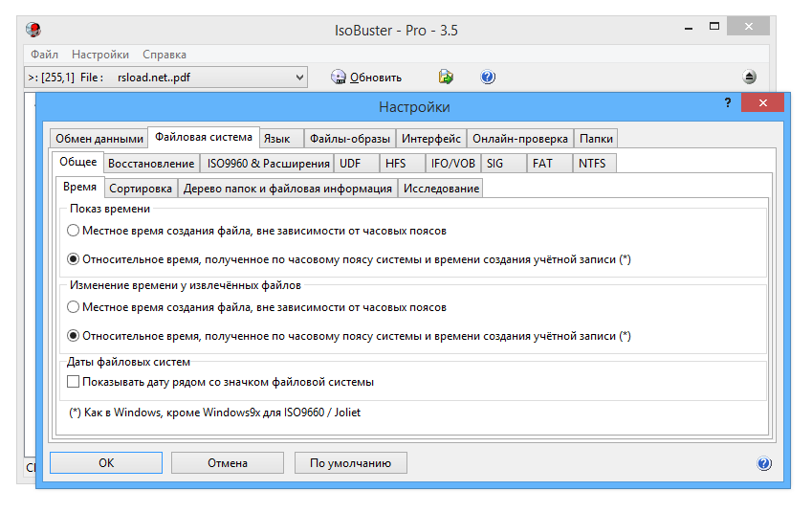Click the extract folder icon in the toolbar
This screenshot has width=812, height=513.
[446, 77]
